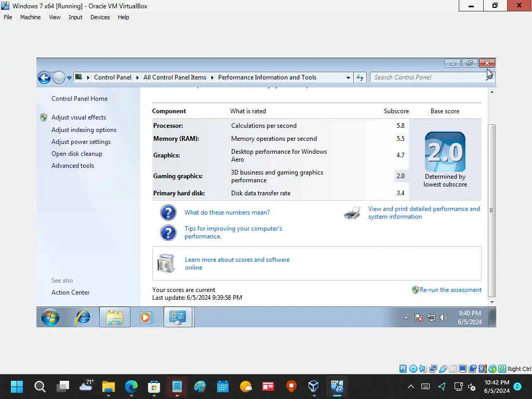Click VirtualBox optical disc indicator

[x=413, y=369]
